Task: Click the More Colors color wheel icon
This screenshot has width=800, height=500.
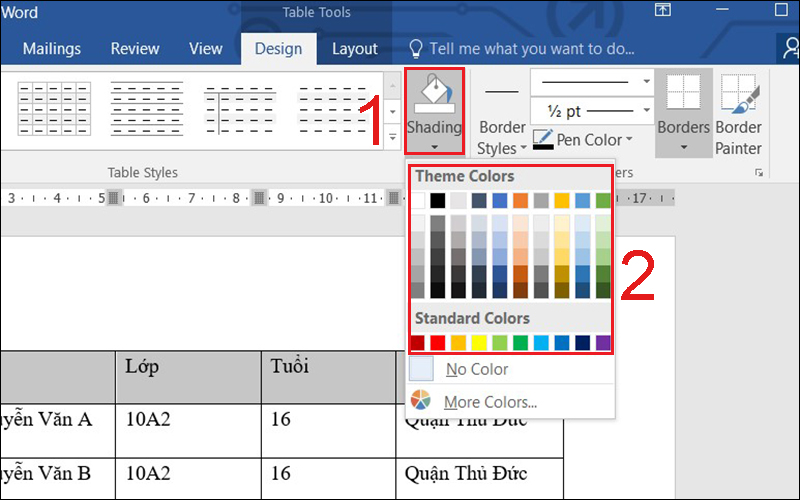Action: click(x=421, y=402)
